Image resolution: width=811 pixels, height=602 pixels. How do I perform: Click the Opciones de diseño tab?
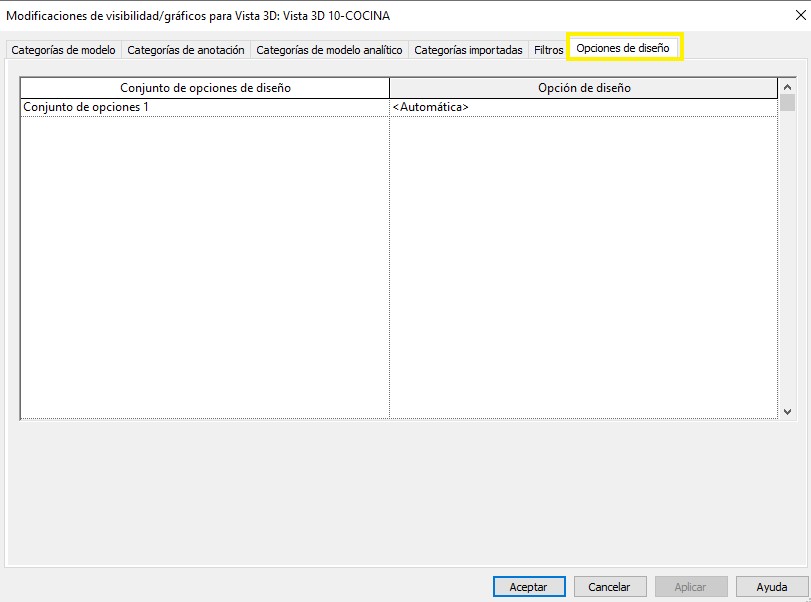point(623,49)
